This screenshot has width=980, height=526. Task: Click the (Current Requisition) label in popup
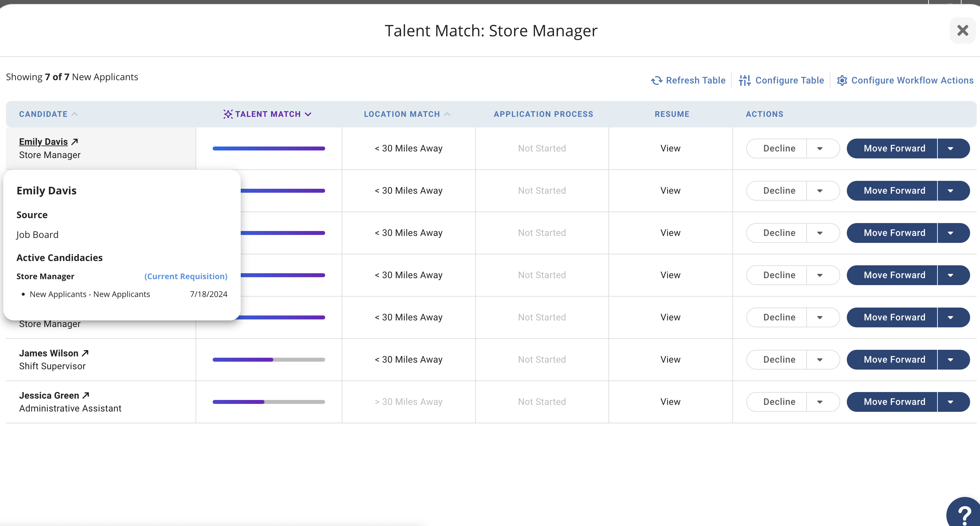pyautogui.click(x=186, y=276)
